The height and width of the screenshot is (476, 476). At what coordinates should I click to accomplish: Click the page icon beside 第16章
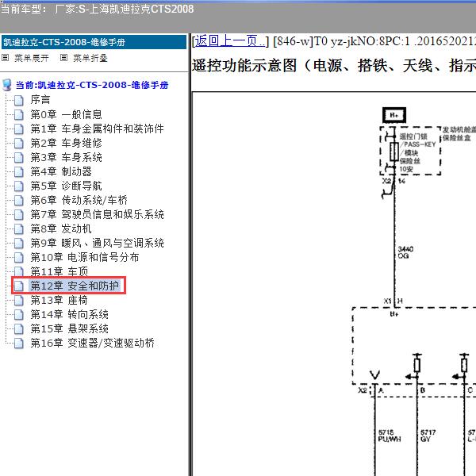pos(19,344)
